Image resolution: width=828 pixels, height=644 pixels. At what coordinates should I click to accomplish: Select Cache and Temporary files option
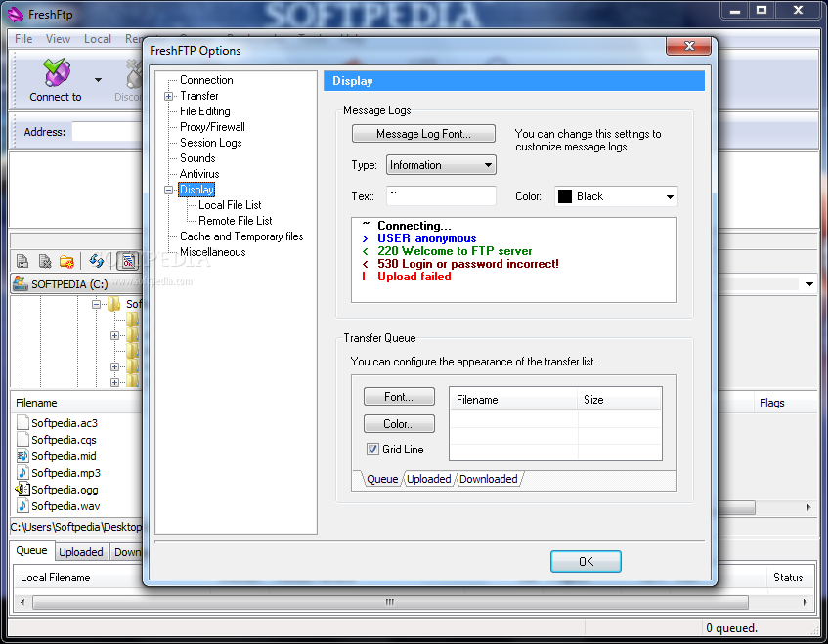coord(241,236)
